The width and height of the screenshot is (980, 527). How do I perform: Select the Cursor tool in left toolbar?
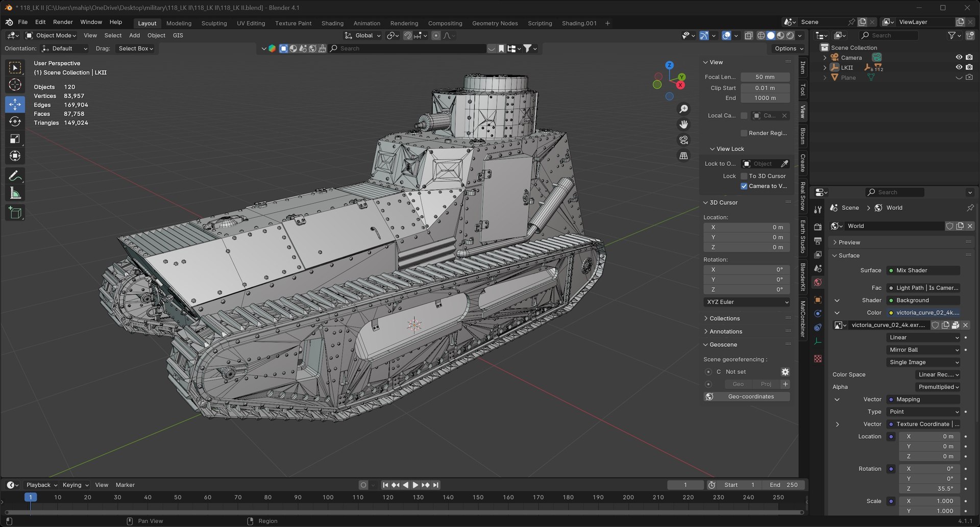click(x=15, y=85)
